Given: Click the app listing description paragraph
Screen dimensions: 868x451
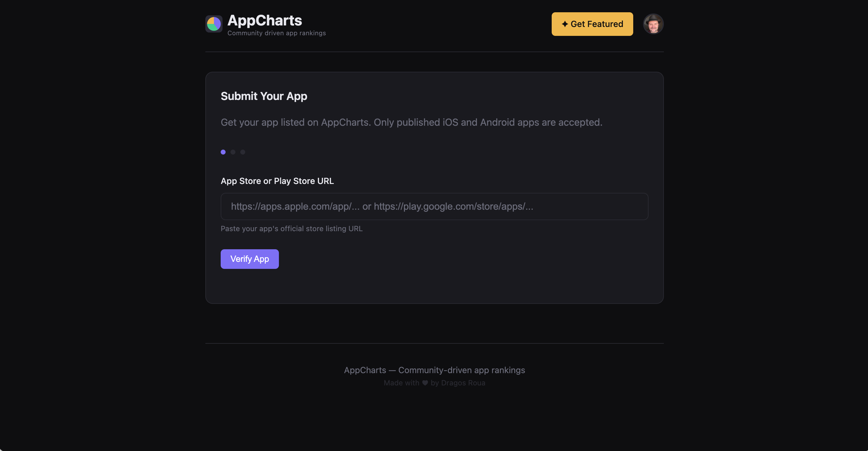Looking at the screenshot, I should tap(411, 122).
